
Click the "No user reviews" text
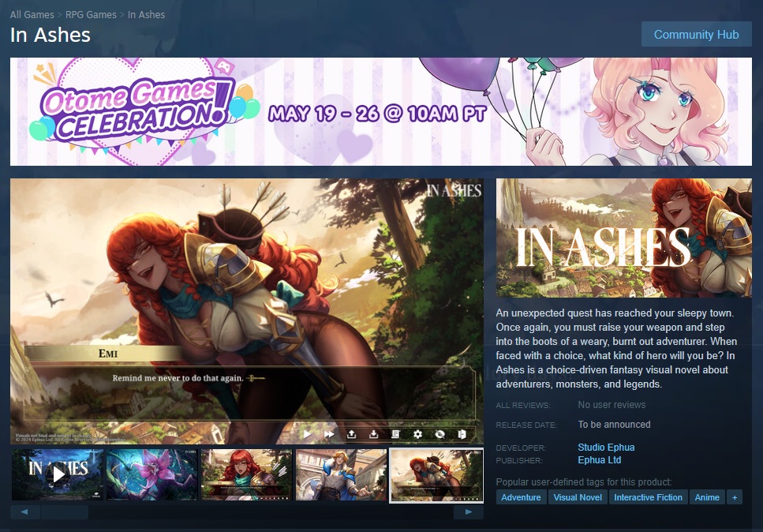point(612,405)
